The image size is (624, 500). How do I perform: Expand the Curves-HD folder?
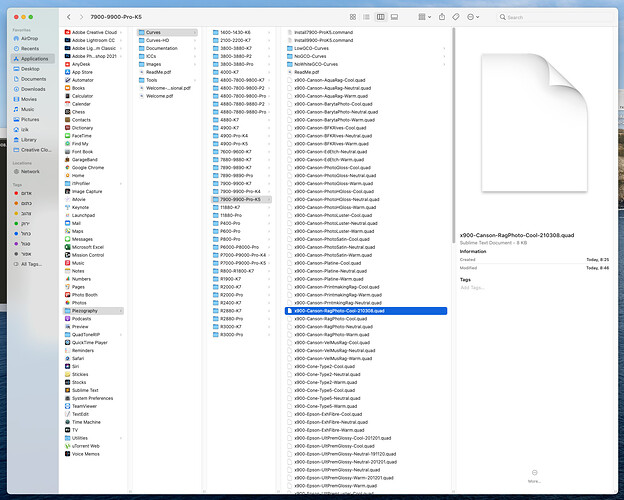pos(163,40)
